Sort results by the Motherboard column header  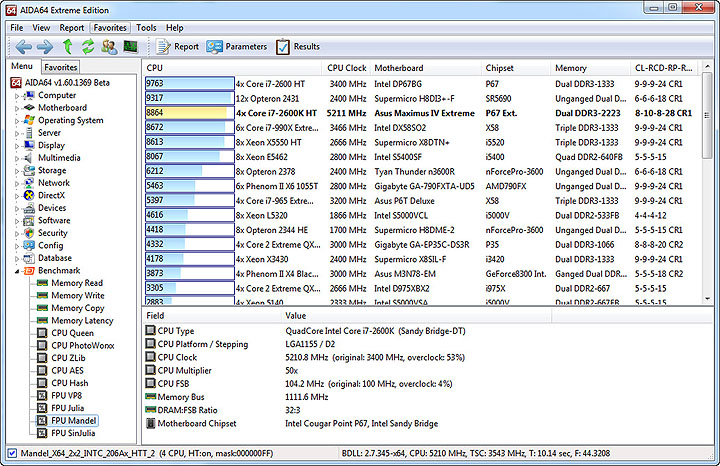426,68
